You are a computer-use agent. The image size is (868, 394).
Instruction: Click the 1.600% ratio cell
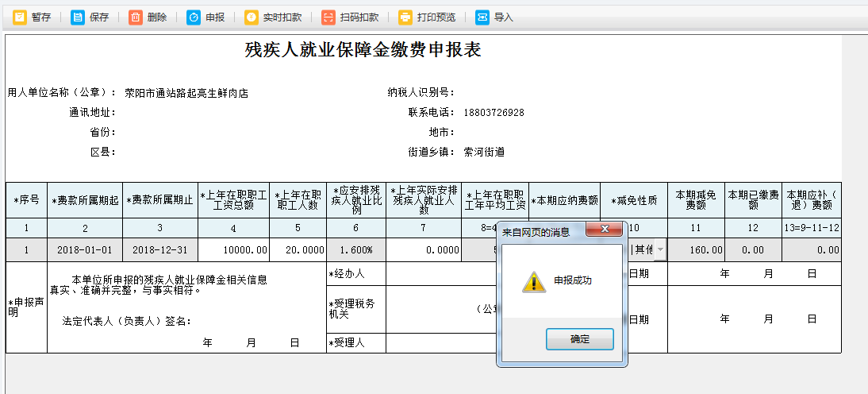pos(356,250)
